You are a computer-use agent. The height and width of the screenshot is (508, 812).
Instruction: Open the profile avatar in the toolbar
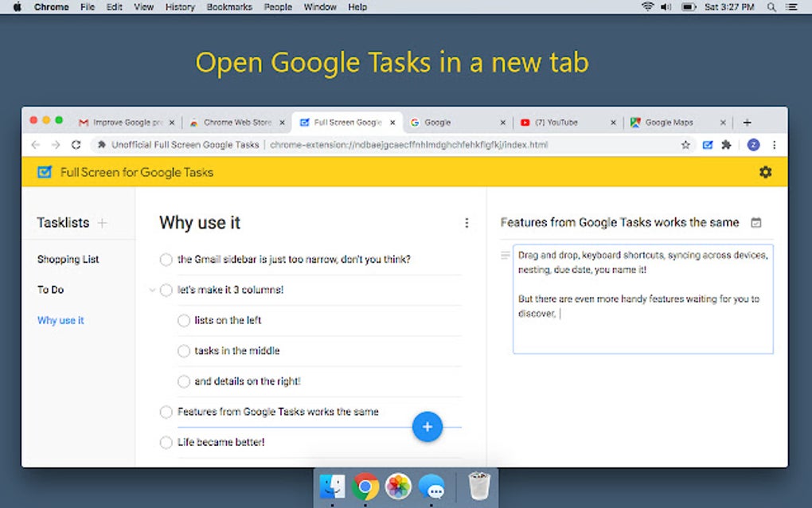coord(753,145)
